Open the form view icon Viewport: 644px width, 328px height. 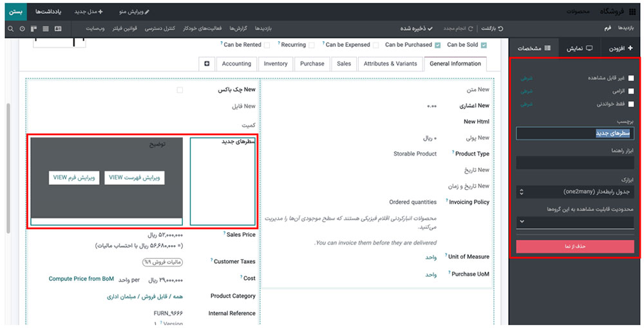58,29
